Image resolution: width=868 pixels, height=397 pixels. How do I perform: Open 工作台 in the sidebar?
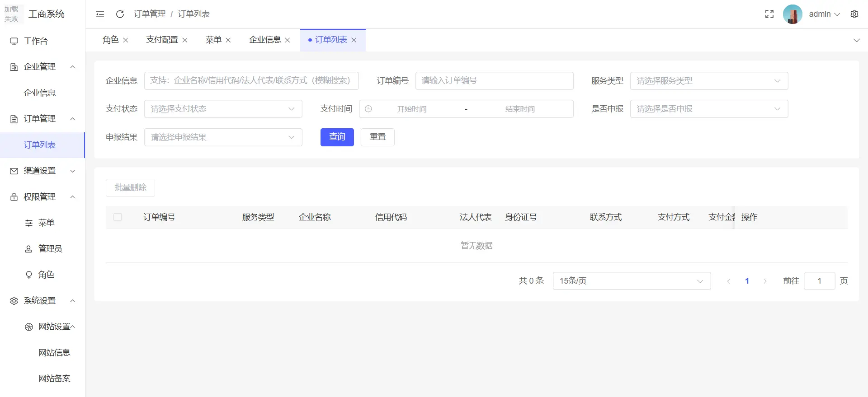42,41
